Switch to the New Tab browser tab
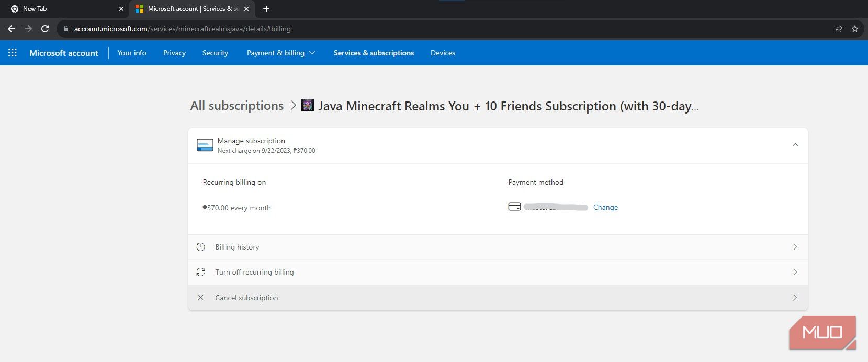 point(35,9)
